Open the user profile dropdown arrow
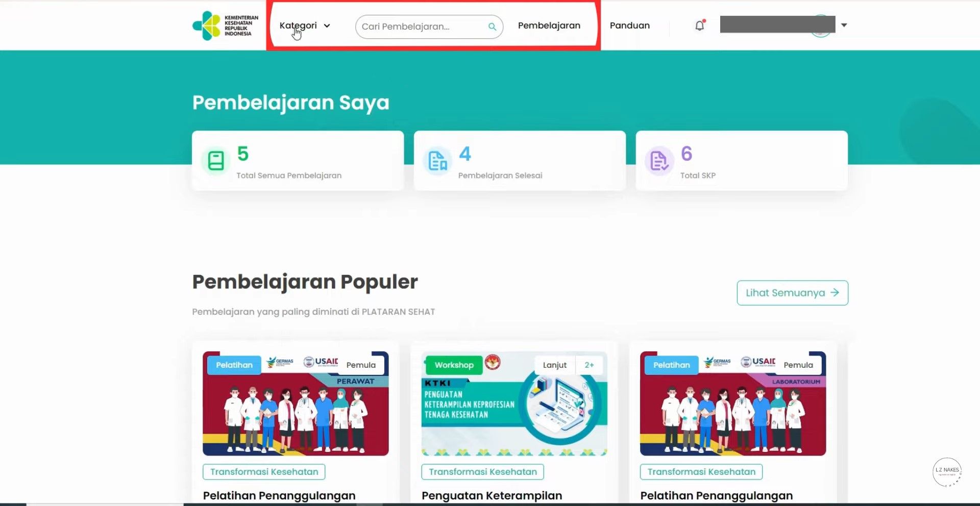The height and width of the screenshot is (506, 980). (844, 25)
